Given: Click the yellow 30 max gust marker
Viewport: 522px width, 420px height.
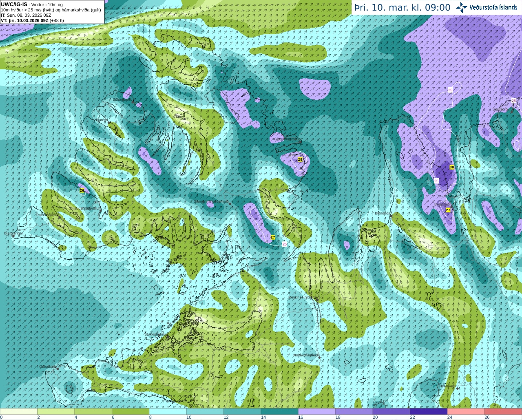Looking at the screenshot, I should (x=452, y=167).
